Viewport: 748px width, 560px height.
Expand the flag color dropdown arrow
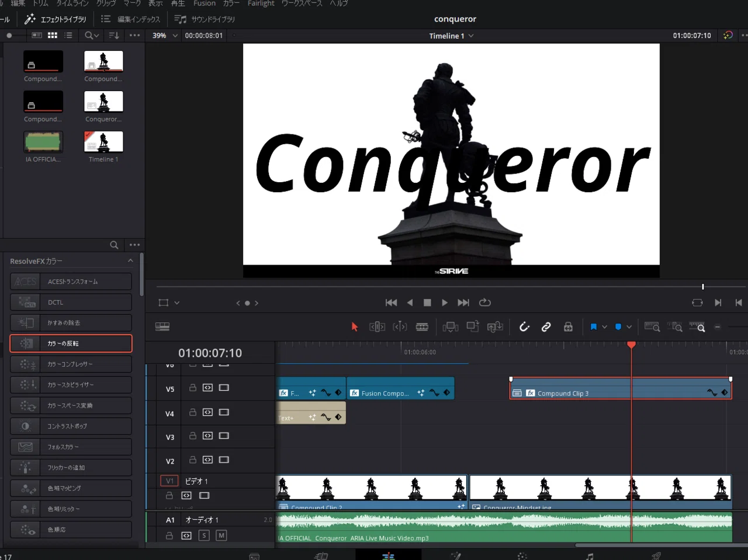click(x=604, y=327)
